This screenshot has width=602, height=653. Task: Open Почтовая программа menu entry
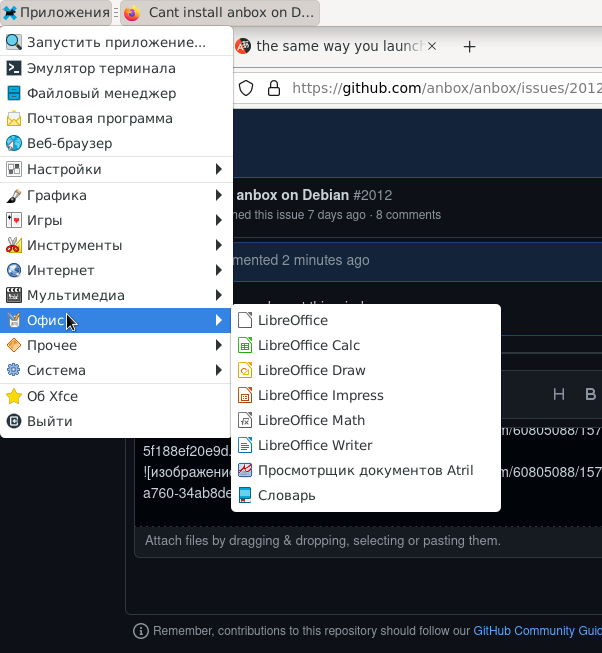[x=116, y=118]
